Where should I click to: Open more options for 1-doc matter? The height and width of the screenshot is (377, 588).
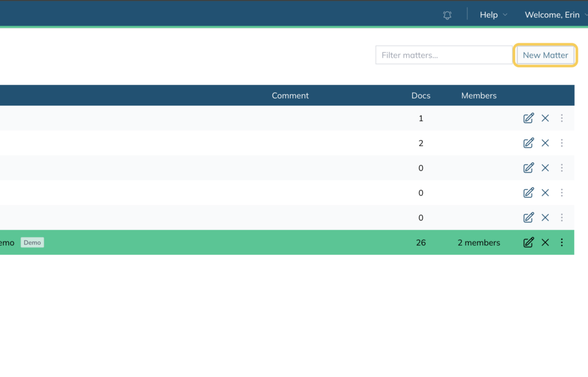click(x=562, y=118)
